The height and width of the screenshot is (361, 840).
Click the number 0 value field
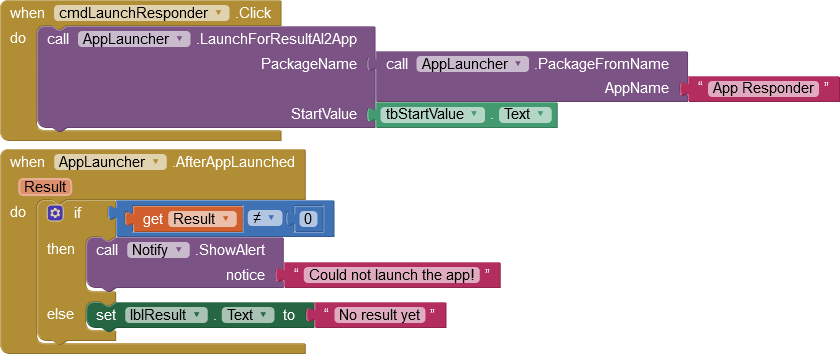(308, 219)
